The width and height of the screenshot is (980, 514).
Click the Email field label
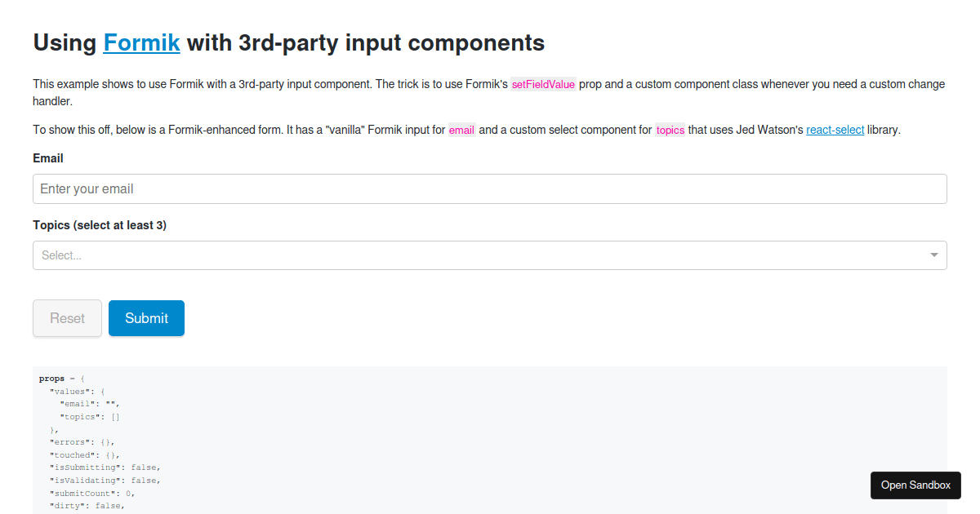coord(47,157)
